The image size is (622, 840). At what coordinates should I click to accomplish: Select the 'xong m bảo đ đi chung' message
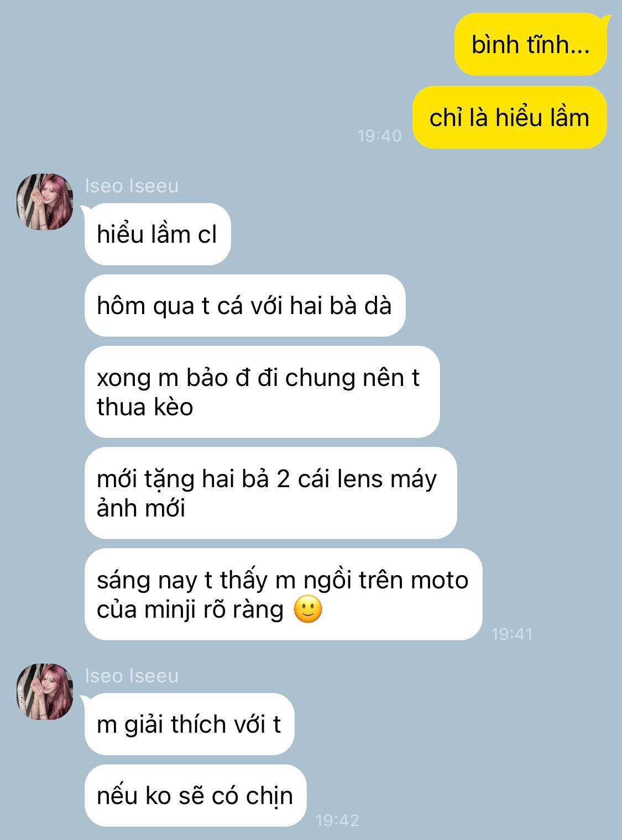tap(262, 392)
